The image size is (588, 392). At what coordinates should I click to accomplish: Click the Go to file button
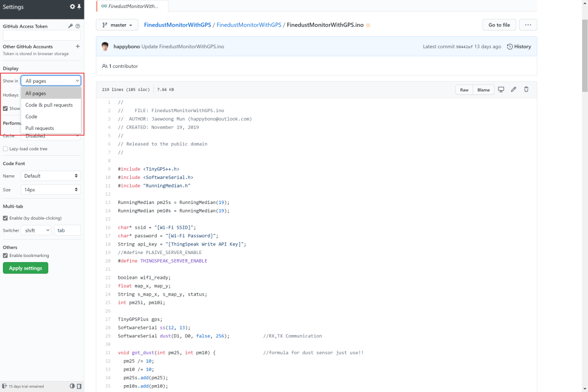click(499, 25)
